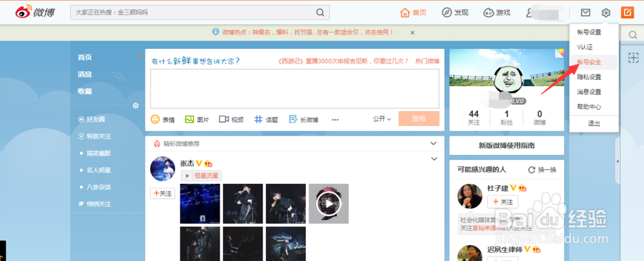Select V认证 in settings menu
This screenshot has width=644, height=261.
pos(585,47)
